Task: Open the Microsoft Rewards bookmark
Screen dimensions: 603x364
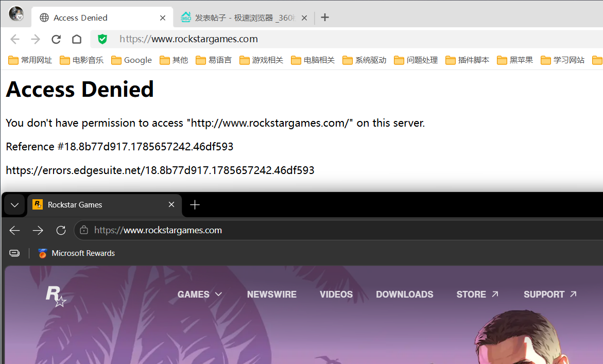Action: coord(77,253)
